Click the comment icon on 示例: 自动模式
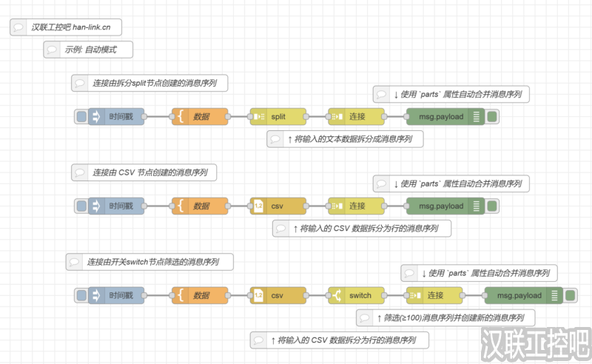 coord(52,50)
